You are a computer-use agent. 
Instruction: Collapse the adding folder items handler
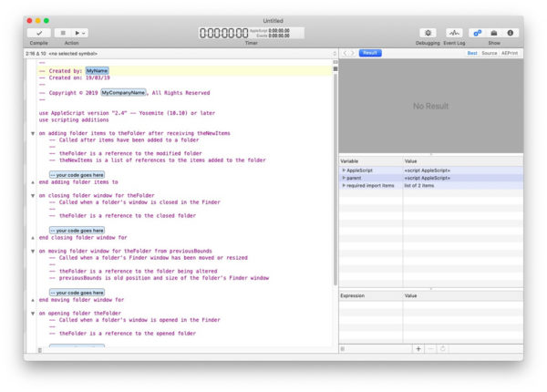[x=33, y=134]
